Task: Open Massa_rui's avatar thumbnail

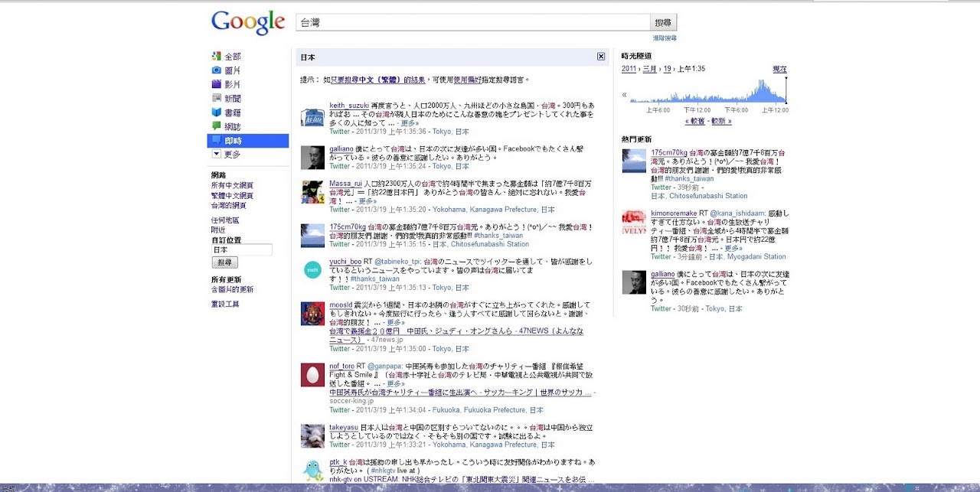Action: [x=312, y=192]
